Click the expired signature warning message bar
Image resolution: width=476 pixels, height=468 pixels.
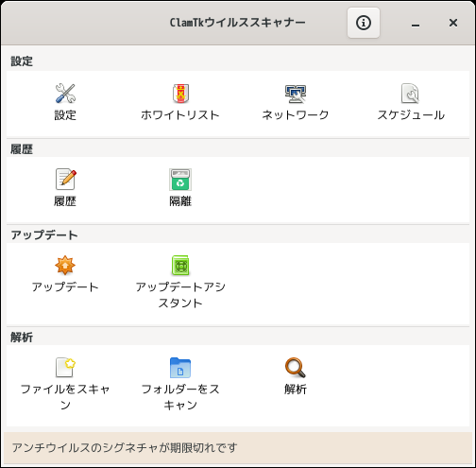coord(238,448)
